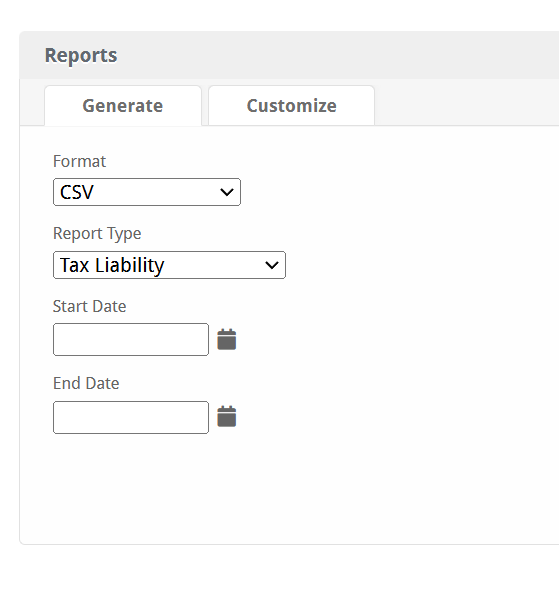Screen dimensions: 559x590
Task: Select the Reports panel heading text
Action: tap(81, 56)
